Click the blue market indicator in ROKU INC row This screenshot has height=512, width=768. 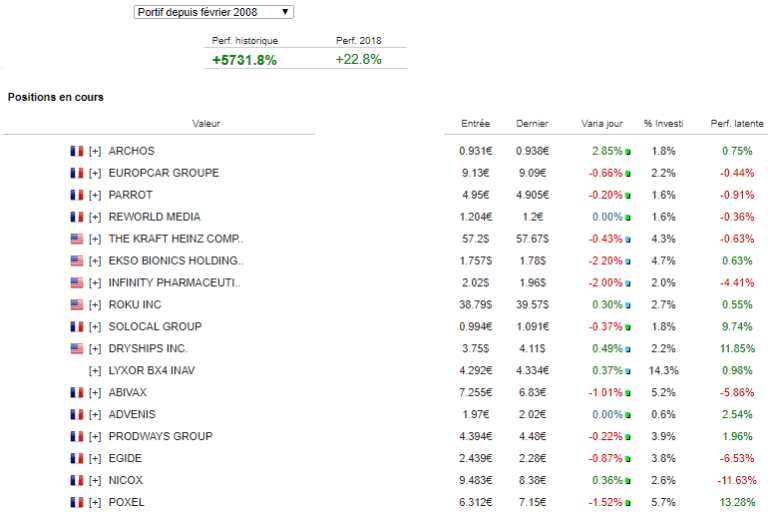(x=628, y=306)
